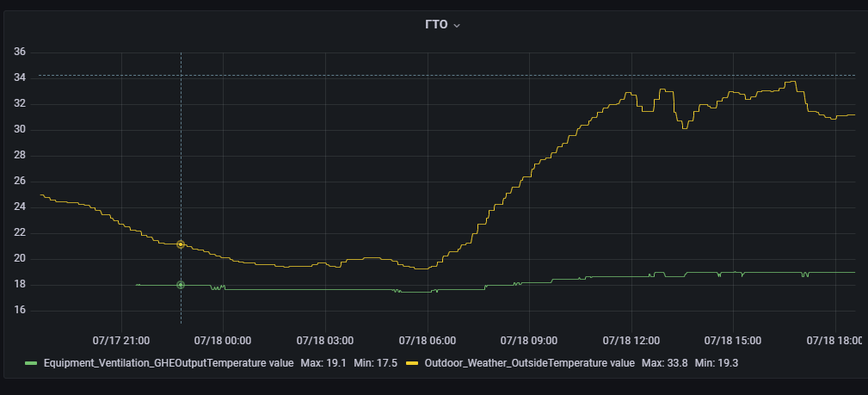This screenshot has width=868, height=395.
Task: Click the 07/18 12:00 time axis label
Action: (631, 340)
